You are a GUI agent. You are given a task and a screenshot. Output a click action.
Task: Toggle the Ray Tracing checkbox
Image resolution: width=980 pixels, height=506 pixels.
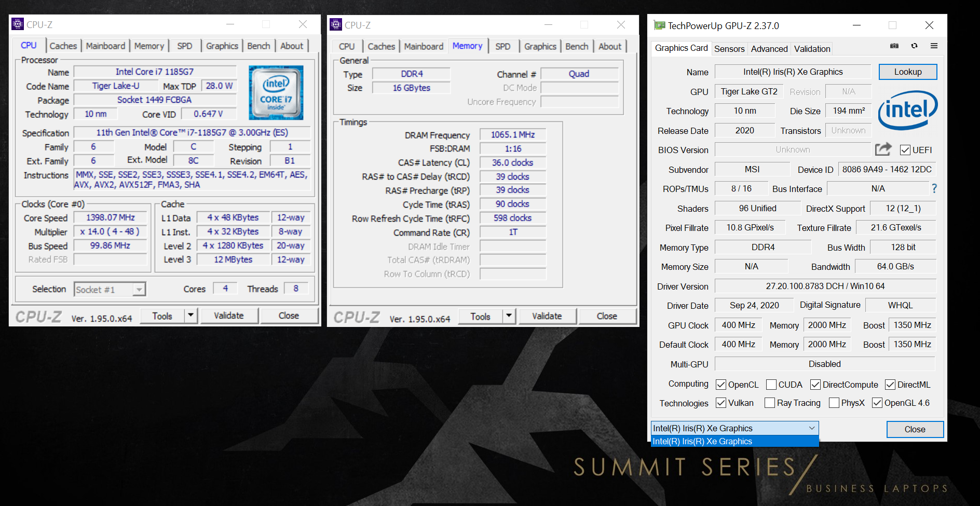770,403
